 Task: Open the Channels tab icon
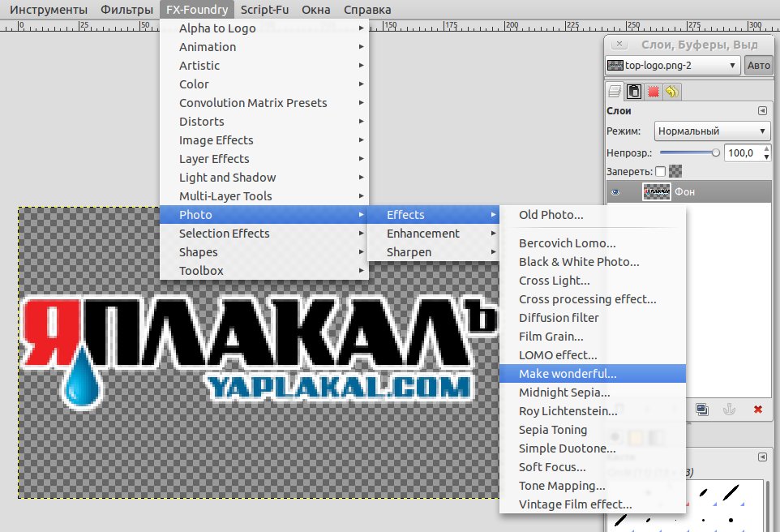(x=634, y=91)
